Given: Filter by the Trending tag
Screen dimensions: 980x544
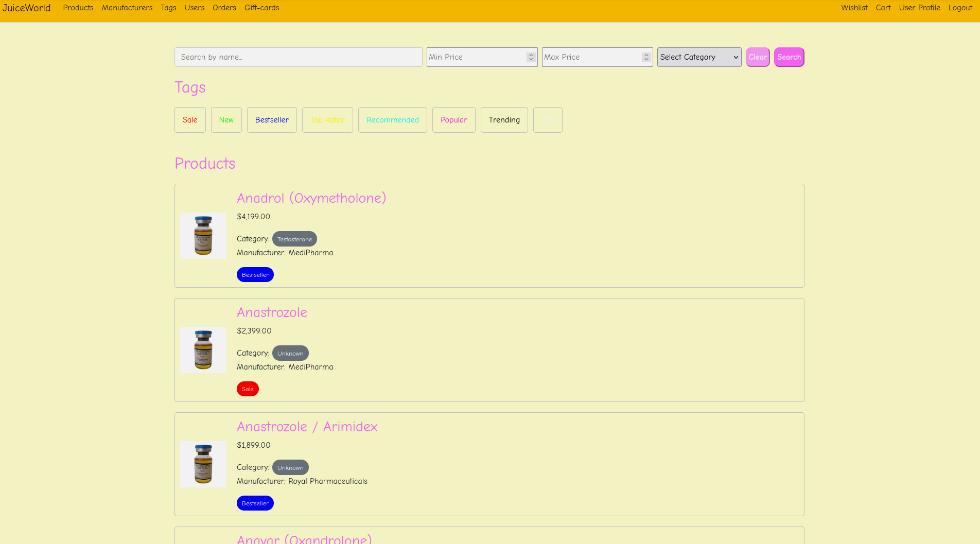Looking at the screenshot, I should pyautogui.click(x=504, y=120).
